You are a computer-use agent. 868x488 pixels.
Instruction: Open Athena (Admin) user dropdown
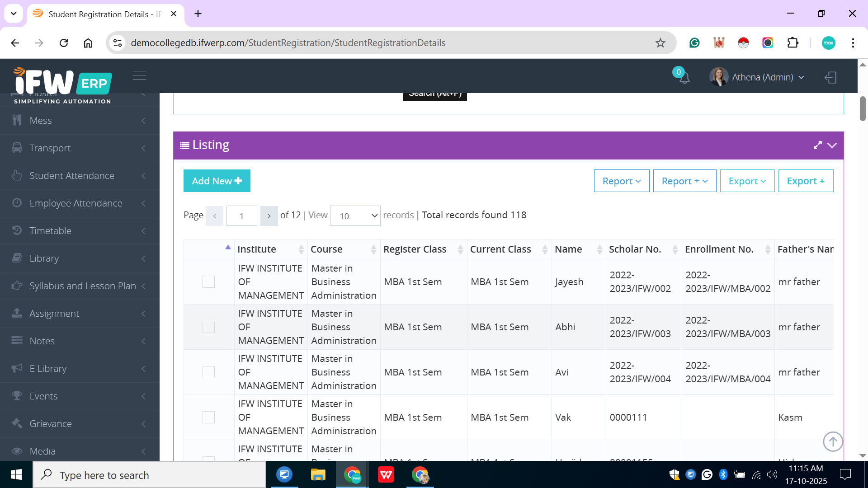point(762,77)
